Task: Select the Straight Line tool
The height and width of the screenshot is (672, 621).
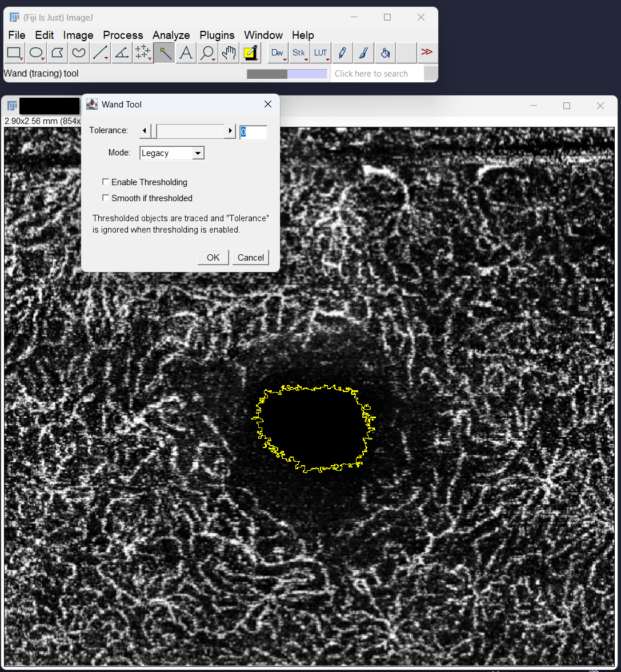Action: [101, 53]
